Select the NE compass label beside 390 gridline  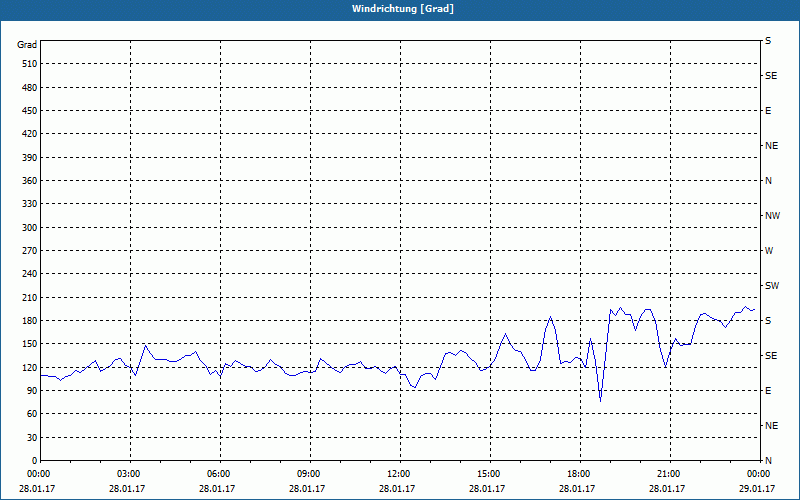click(x=771, y=146)
